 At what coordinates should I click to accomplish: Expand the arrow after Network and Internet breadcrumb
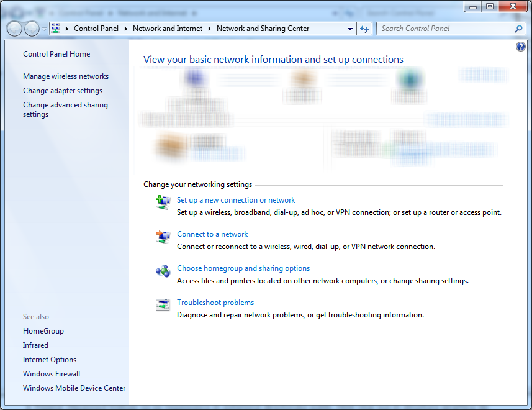[x=209, y=29]
